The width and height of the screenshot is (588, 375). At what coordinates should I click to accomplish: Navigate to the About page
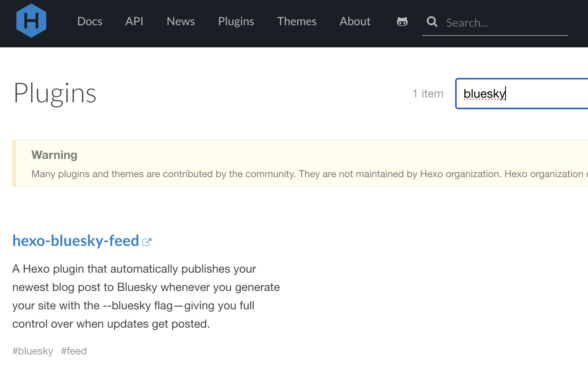pos(355,21)
